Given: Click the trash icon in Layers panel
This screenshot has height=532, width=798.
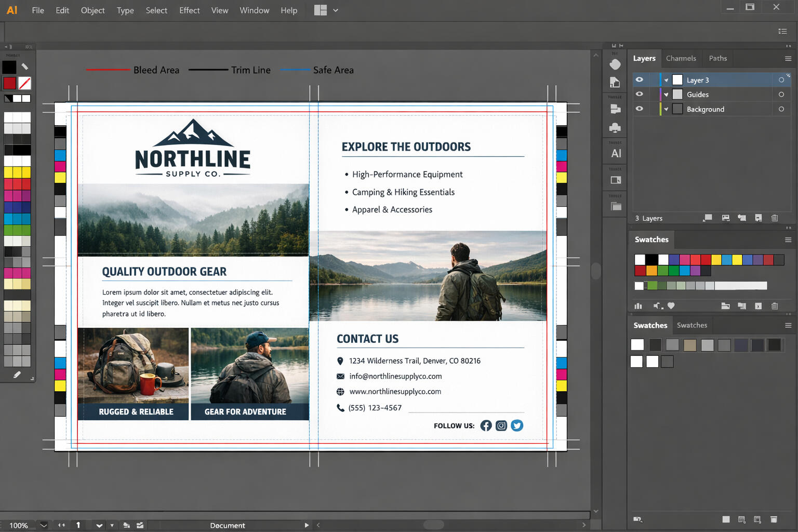Looking at the screenshot, I should coord(774,218).
